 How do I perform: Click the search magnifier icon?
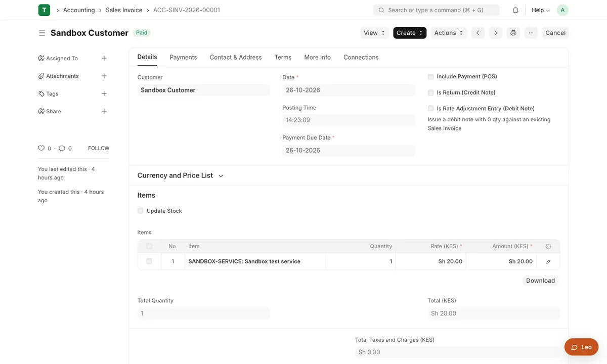pyautogui.click(x=381, y=10)
